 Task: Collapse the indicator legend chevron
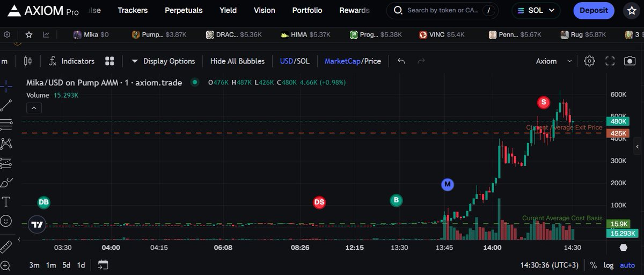point(33,108)
